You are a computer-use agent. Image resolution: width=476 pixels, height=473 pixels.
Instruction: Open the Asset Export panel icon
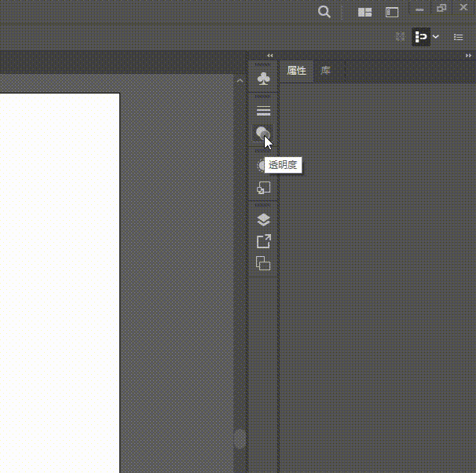[x=263, y=242]
